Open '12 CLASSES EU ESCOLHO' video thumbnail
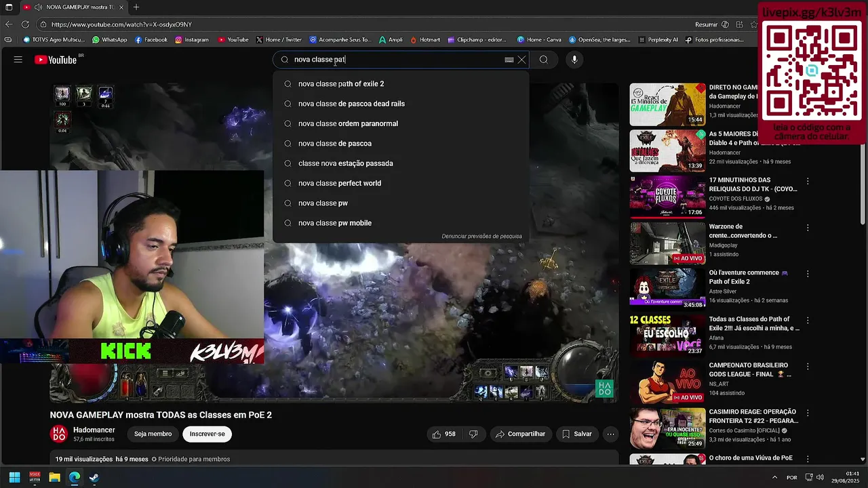Viewport: 868px width, 488px height. coord(667,335)
